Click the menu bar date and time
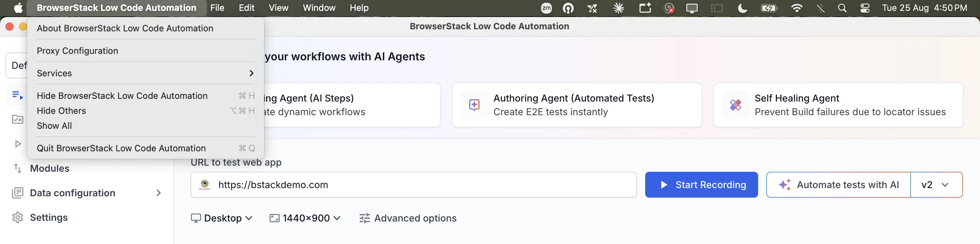Viewport: 980px width, 244px height. 925,8
